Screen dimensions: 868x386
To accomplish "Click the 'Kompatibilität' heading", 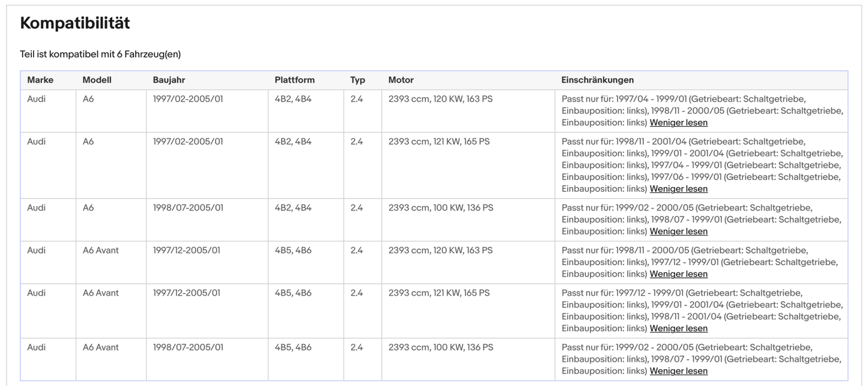I will [x=74, y=23].
